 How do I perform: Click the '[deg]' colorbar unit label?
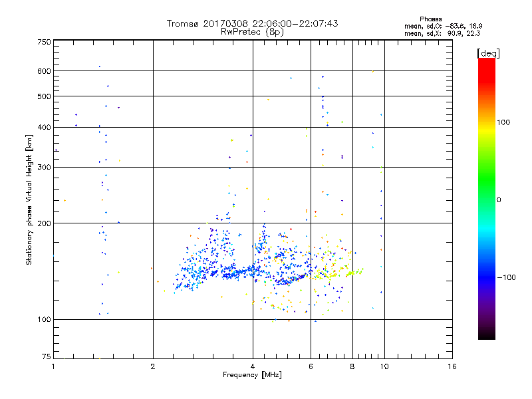tap(488, 53)
